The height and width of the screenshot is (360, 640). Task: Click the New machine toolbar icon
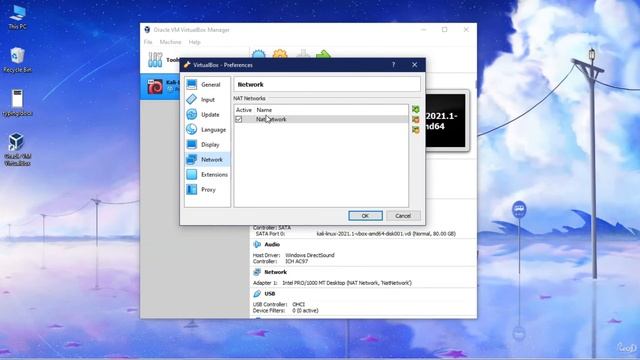click(259, 54)
